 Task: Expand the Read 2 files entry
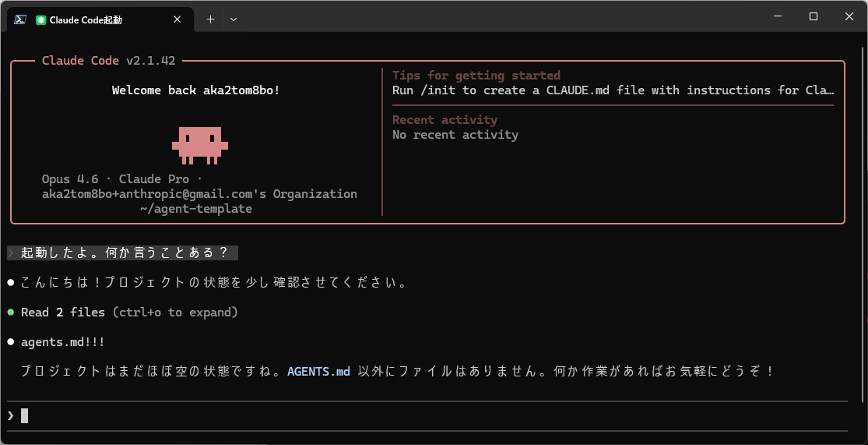pos(129,313)
